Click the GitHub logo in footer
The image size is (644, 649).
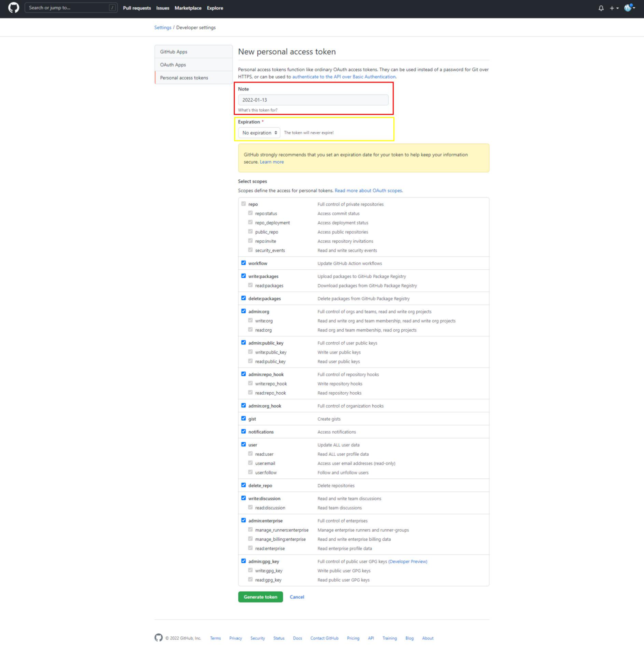tap(158, 638)
